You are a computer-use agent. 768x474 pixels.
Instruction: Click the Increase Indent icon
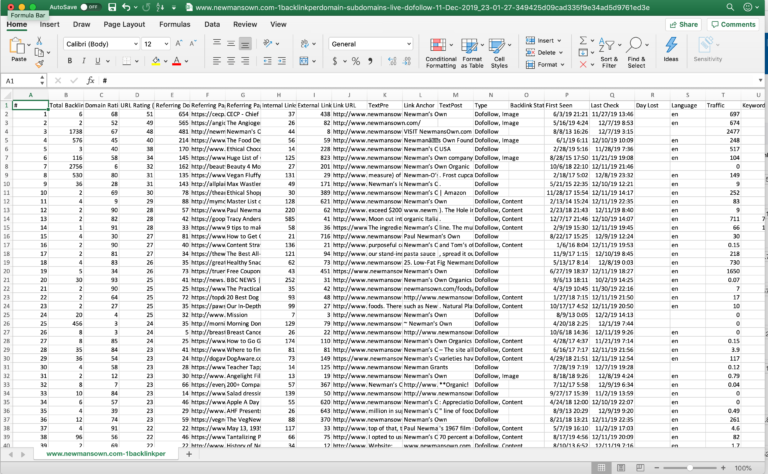point(282,61)
